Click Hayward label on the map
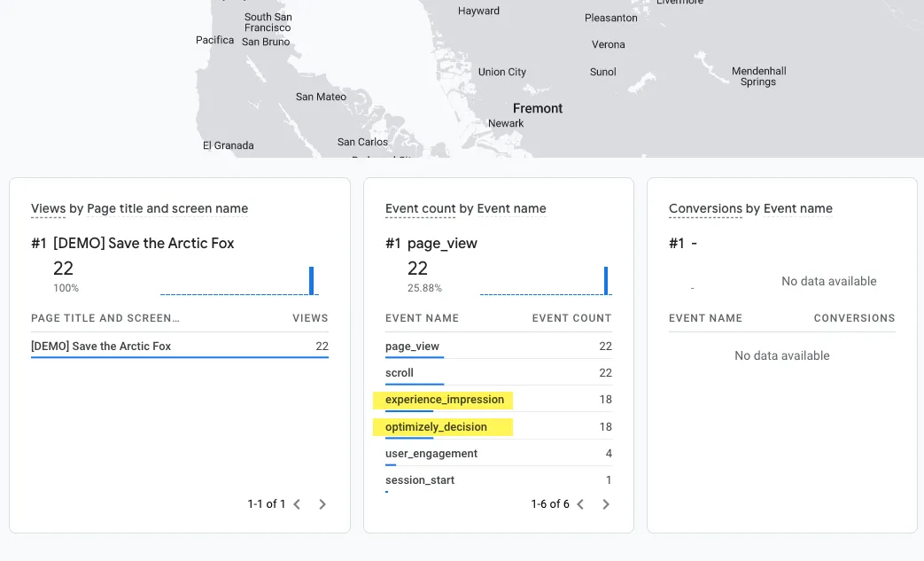Image resolution: width=924 pixels, height=561 pixels. click(478, 11)
